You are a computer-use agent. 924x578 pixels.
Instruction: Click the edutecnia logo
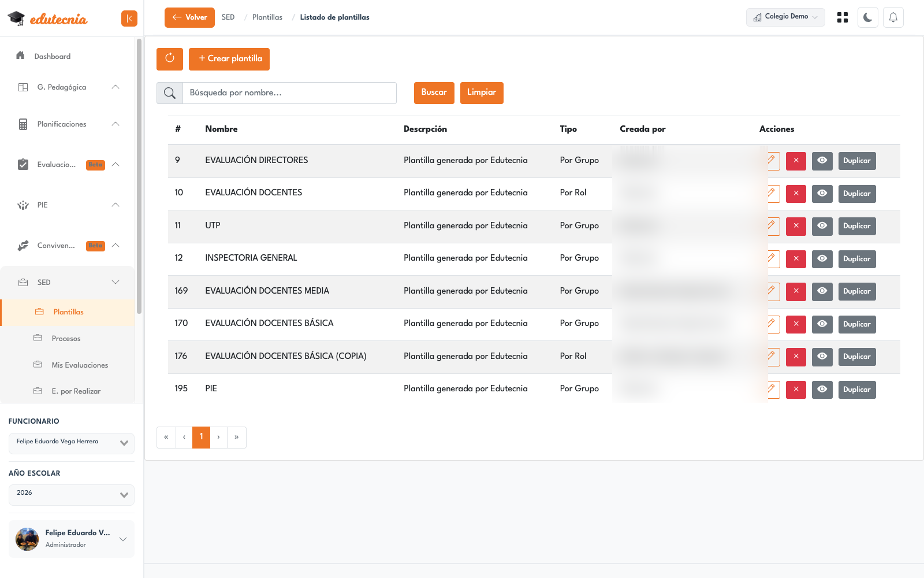(x=47, y=19)
